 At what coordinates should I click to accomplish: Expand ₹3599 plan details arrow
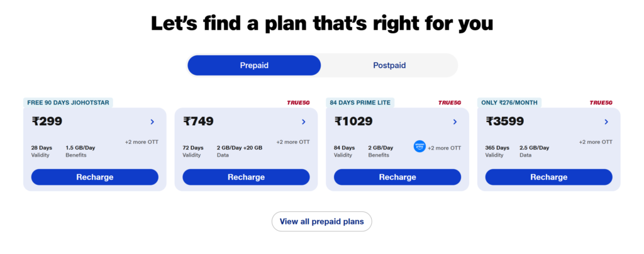pos(606,122)
